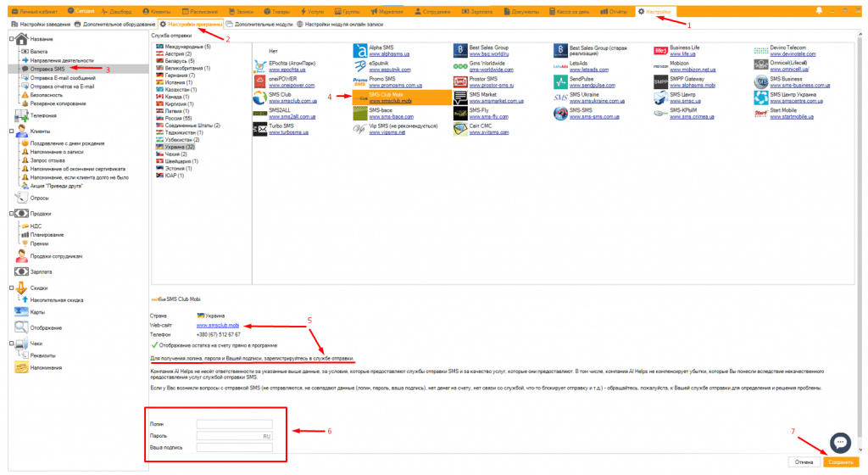Click the Отмена button

(x=804, y=461)
